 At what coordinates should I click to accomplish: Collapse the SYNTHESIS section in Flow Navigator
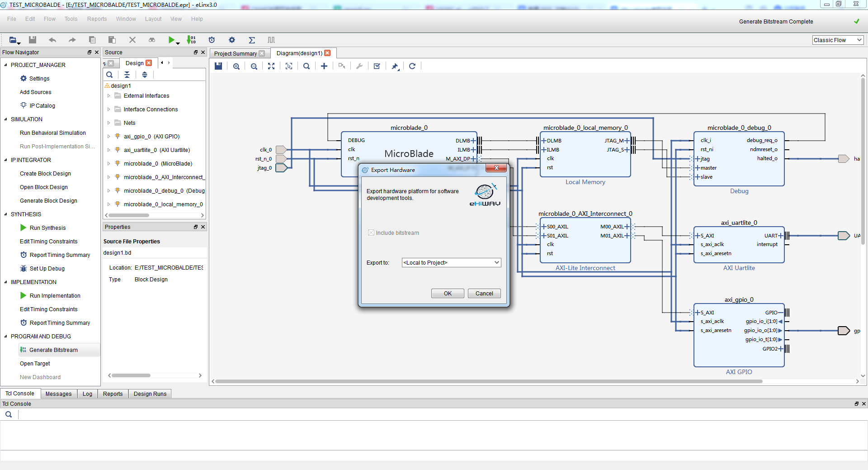pos(5,214)
